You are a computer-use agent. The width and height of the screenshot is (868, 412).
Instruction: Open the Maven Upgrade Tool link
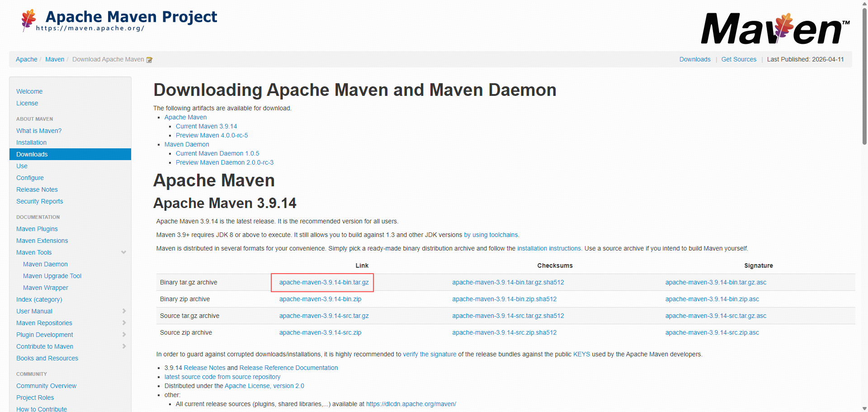[x=52, y=276]
